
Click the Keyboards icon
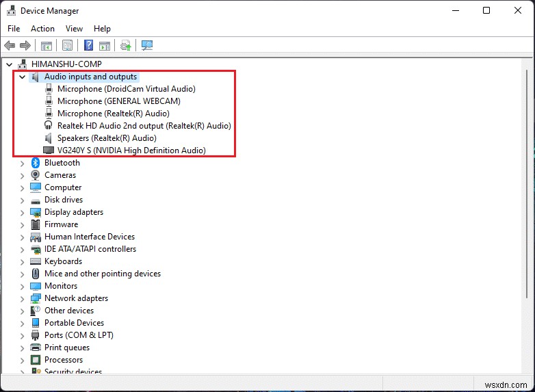(36, 261)
